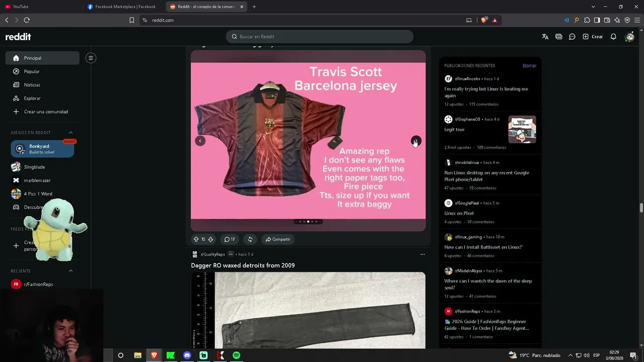This screenshot has height=362, width=644.
Task: Close the Reddit browser tab
Action: coord(242,7)
